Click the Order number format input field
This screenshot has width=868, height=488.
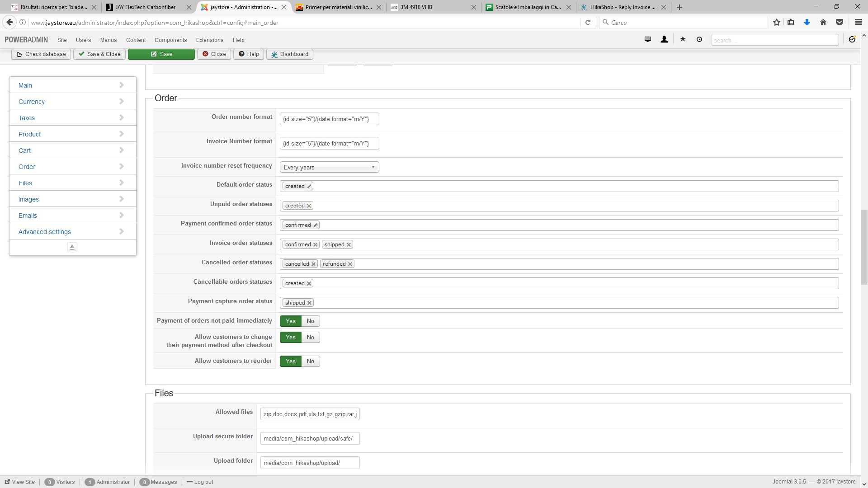(329, 119)
